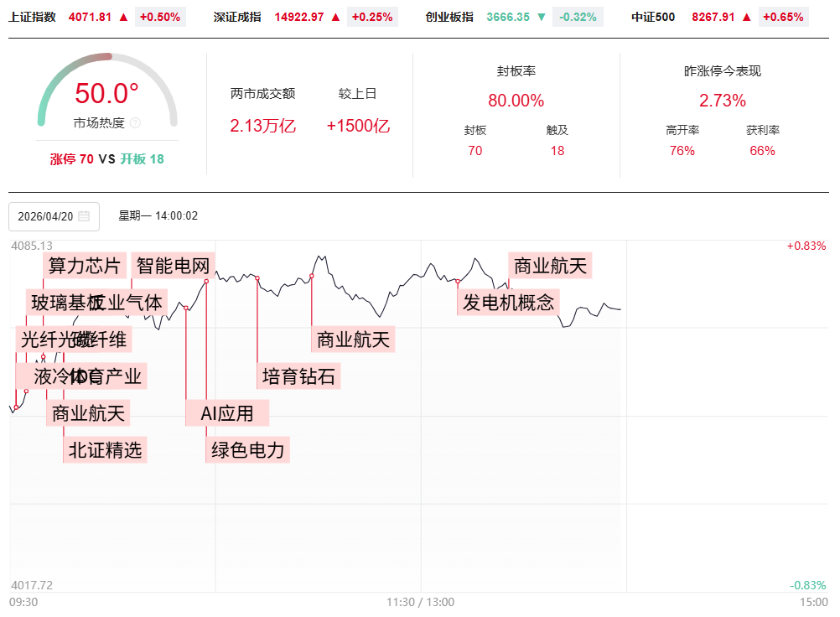Click the up arrow beside 中证500 value
This screenshot has width=840, height=617.
tap(746, 17)
